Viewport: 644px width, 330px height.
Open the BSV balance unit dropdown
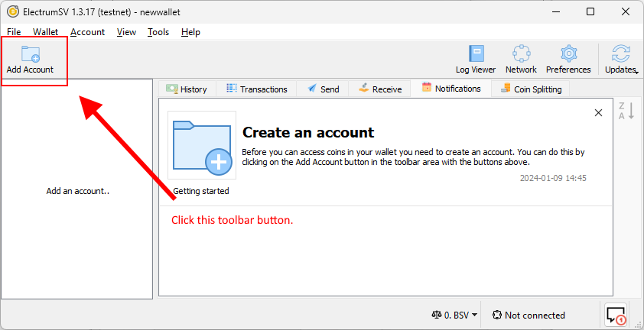tap(454, 315)
